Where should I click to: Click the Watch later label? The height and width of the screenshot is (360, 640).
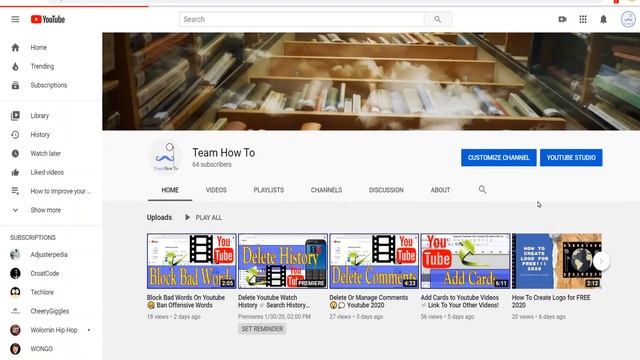click(x=46, y=153)
